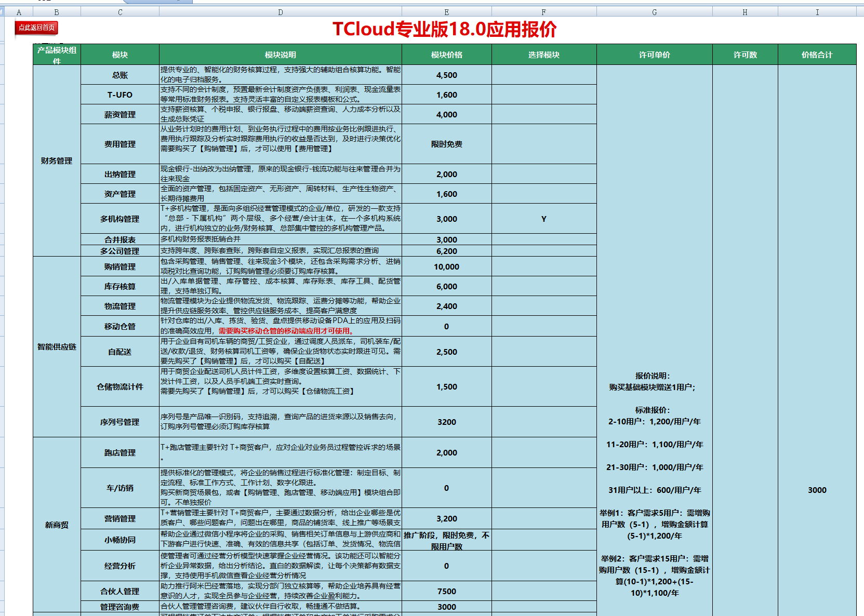864x616 pixels.
Task: Select the 仓储物流计件 module cell
Action: click(x=120, y=386)
